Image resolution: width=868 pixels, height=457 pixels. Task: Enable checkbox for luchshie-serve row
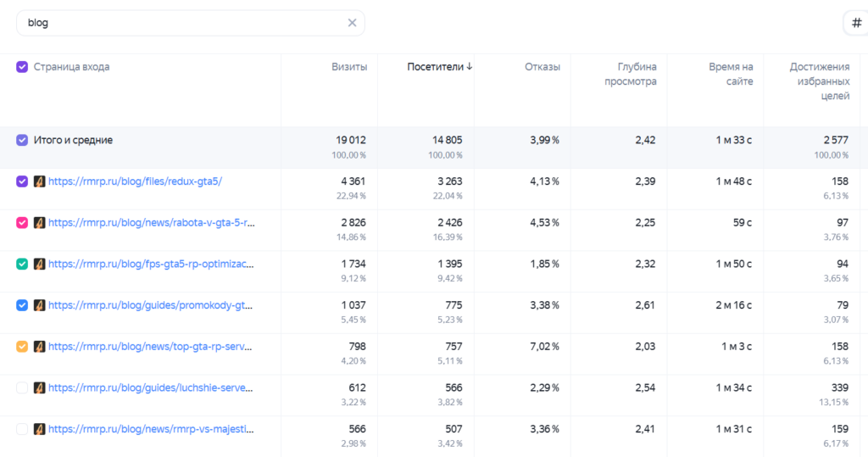pyautogui.click(x=22, y=387)
